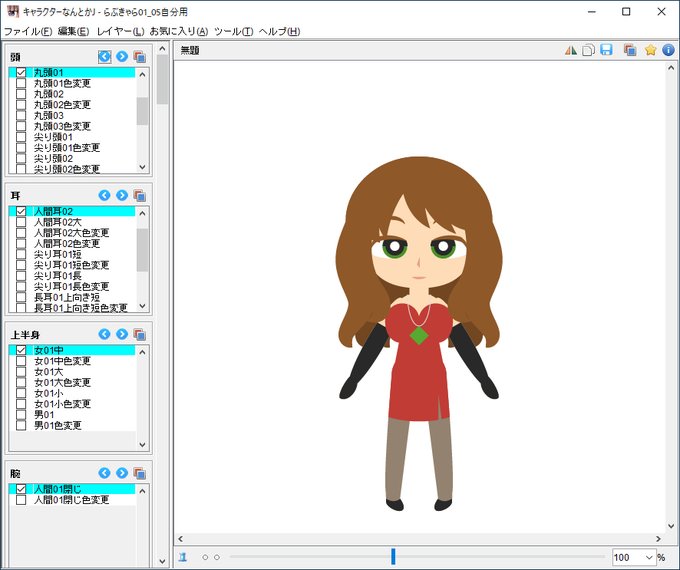The width and height of the screenshot is (680, 570).
Task: Click the down arrow of 頭 list scrollbar
Action: pos(143,167)
